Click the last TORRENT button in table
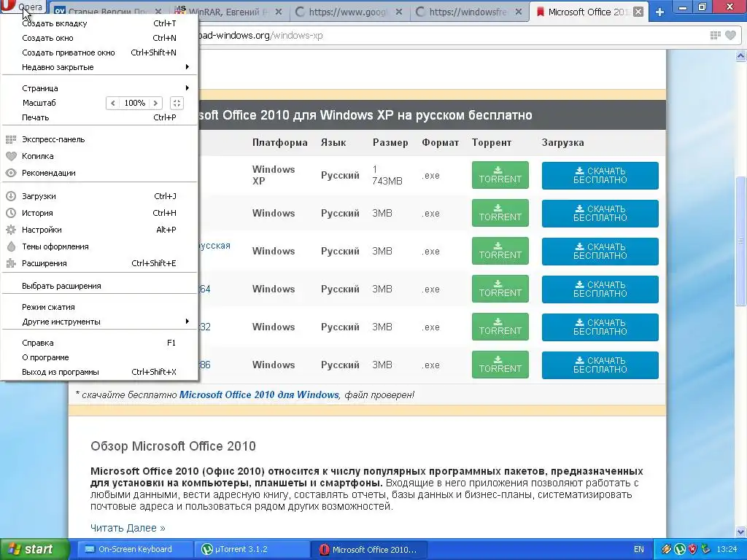Image resolution: width=747 pixels, height=560 pixels. pos(500,365)
